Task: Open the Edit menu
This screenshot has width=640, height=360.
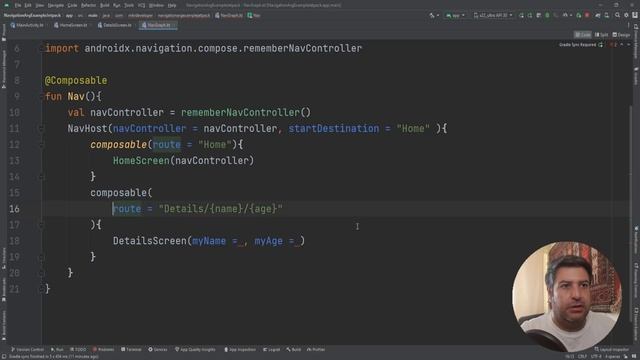Action: tap(28, 5)
